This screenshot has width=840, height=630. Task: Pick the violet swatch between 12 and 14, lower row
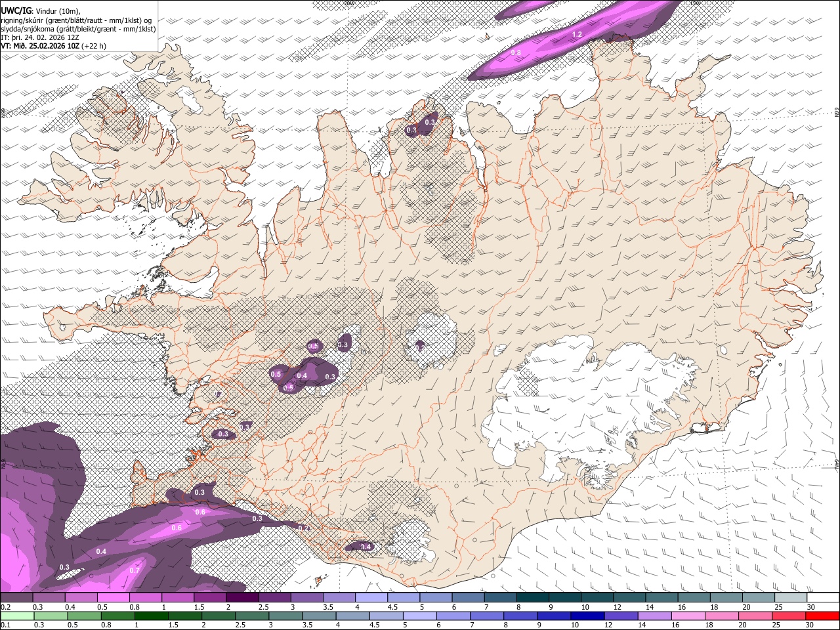620,616
